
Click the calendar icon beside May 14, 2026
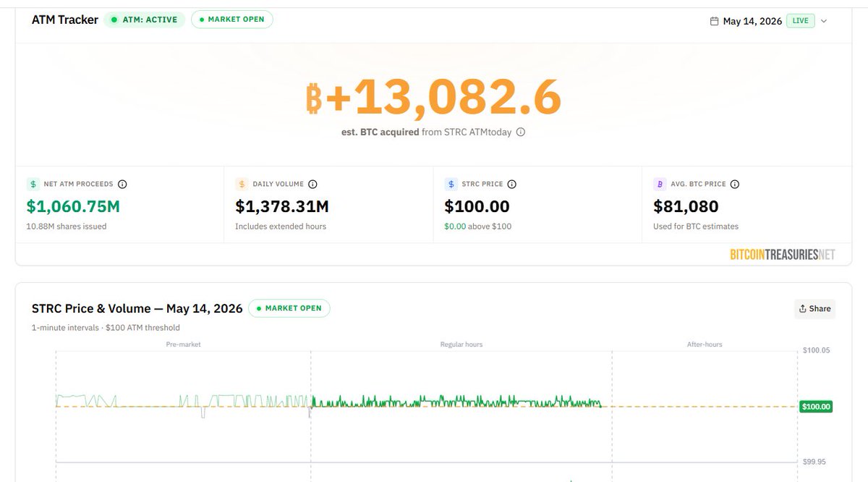[714, 21]
